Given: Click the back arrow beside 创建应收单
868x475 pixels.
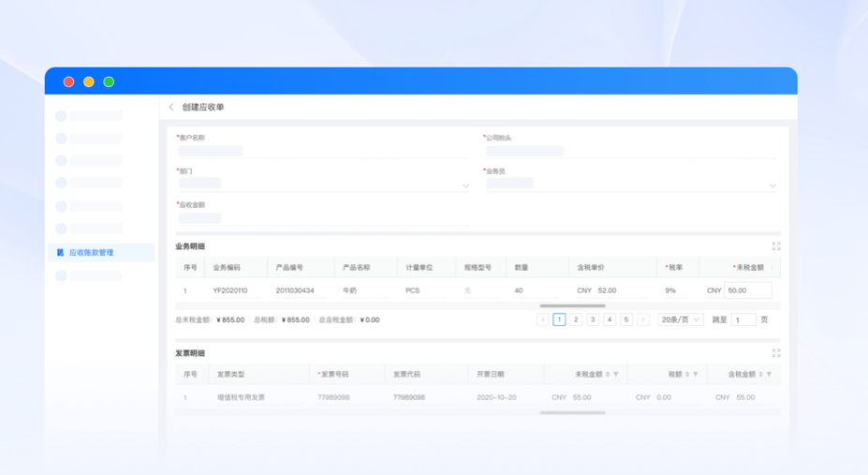Looking at the screenshot, I should [171, 108].
